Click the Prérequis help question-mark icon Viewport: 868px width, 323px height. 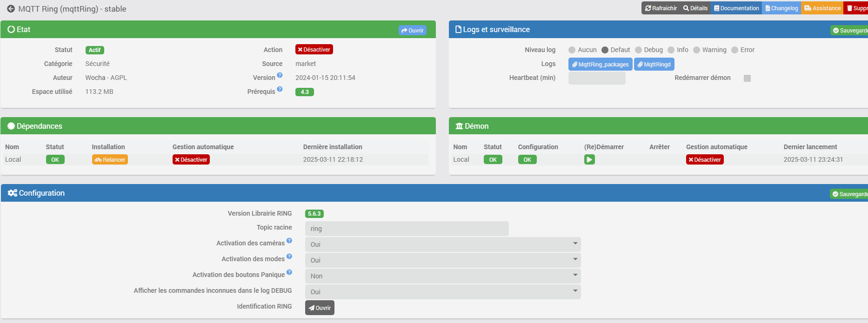280,89
